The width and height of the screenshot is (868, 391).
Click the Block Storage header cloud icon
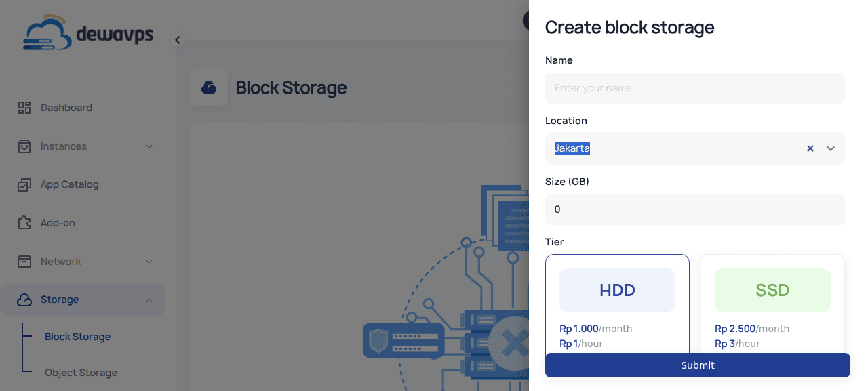[x=209, y=87]
